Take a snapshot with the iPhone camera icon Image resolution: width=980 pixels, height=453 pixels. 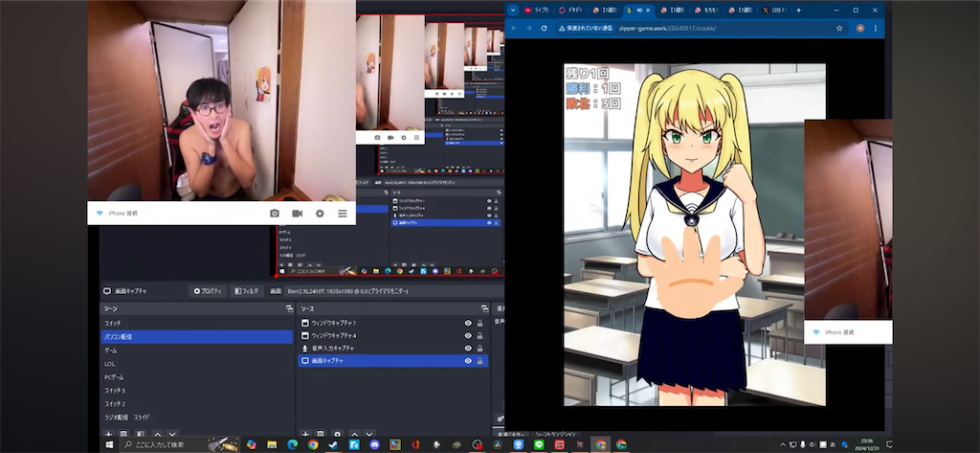(x=275, y=214)
